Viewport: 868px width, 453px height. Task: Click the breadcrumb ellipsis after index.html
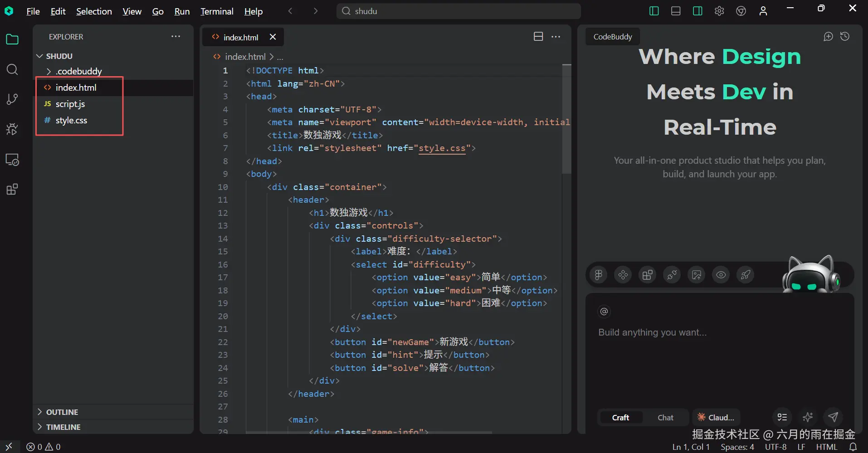point(280,57)
